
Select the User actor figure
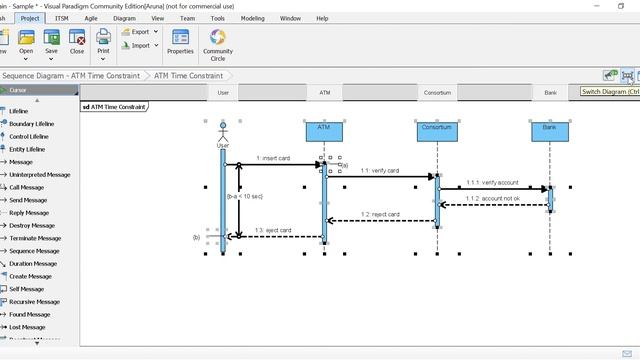point(223,133)
